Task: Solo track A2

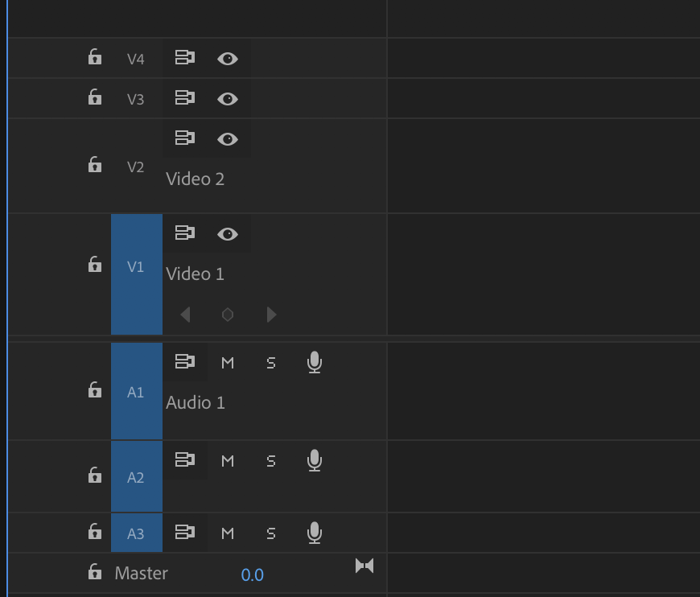Action: pos(271,461)
